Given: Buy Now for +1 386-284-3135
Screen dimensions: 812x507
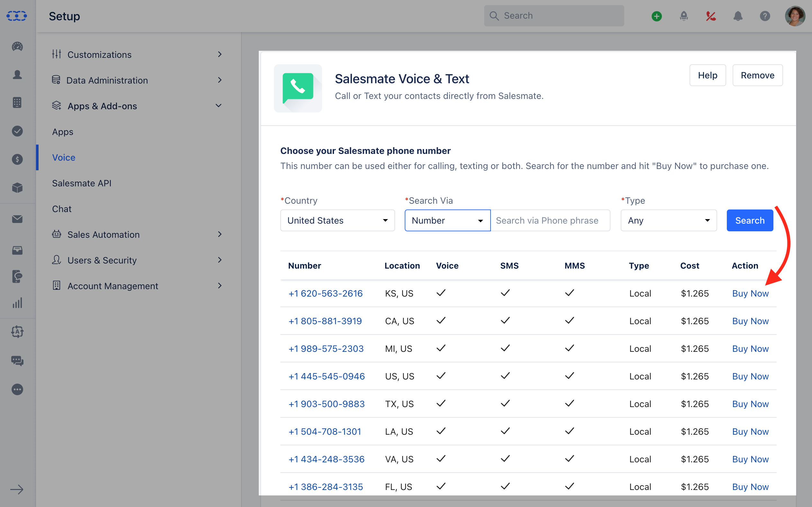Looking at the screenshot, I should [750, 486].
